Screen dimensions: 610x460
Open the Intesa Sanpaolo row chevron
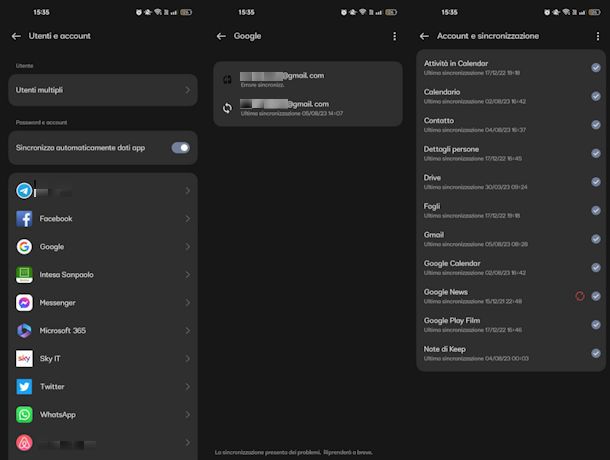tap(188, 275)
